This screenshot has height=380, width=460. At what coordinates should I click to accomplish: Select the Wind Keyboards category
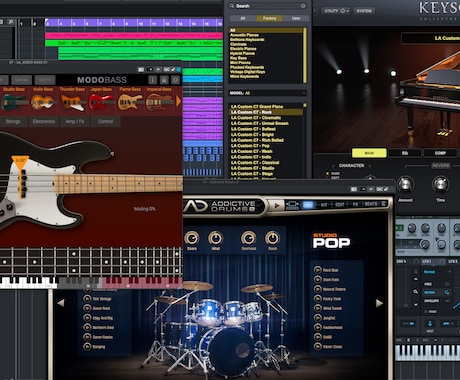tap(244, 76)
